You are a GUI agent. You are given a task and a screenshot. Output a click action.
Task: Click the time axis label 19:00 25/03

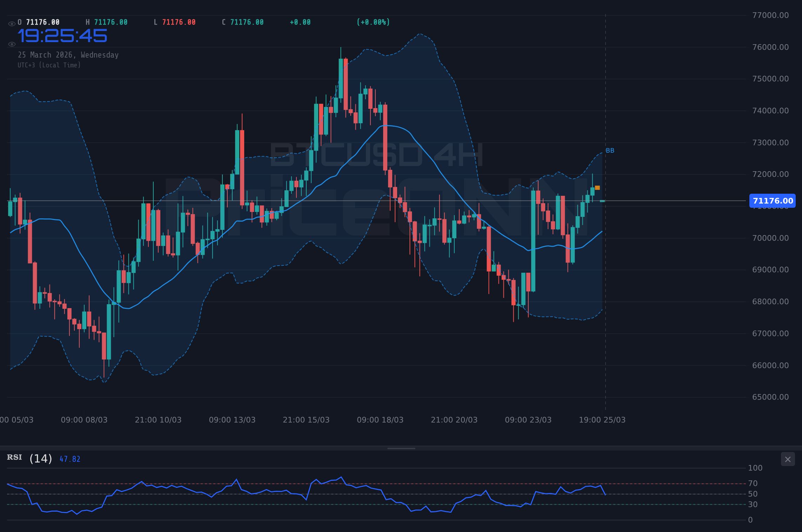click(x=602, y=420)
